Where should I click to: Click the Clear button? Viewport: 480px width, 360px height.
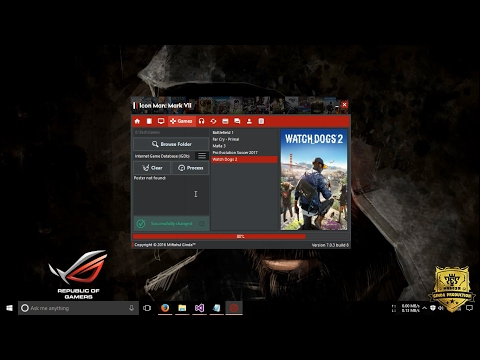(x=152, y=168)
